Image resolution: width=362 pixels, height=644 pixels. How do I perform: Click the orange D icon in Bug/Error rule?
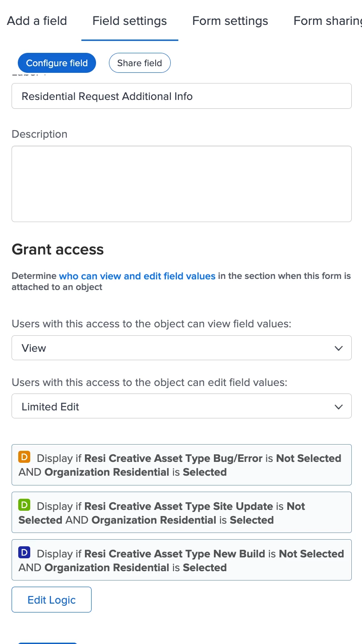24,457
